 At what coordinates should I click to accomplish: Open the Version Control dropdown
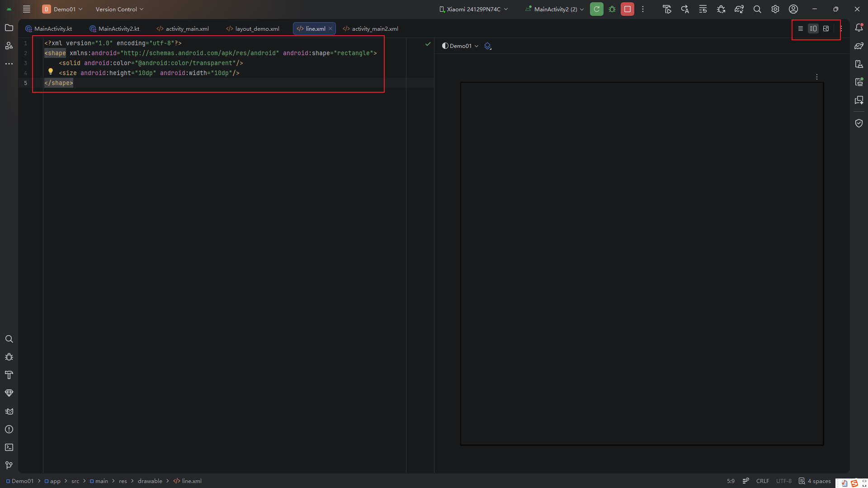(119, 9)
